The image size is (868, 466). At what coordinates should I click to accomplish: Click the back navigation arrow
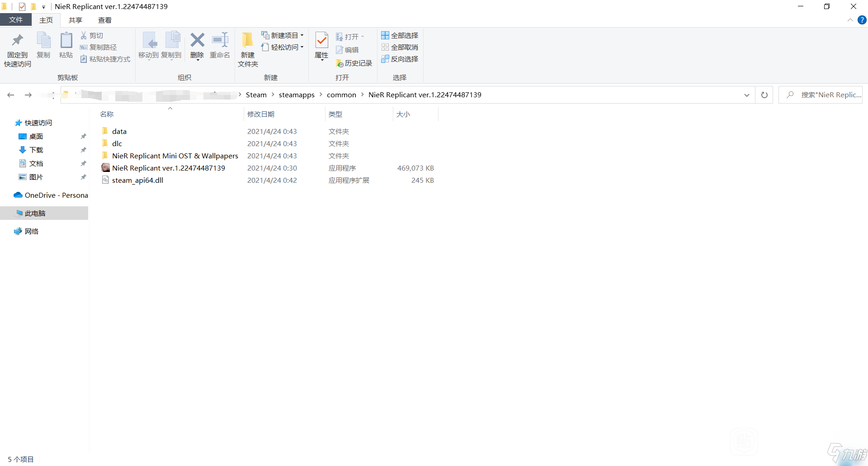click(x=11, y=95)
